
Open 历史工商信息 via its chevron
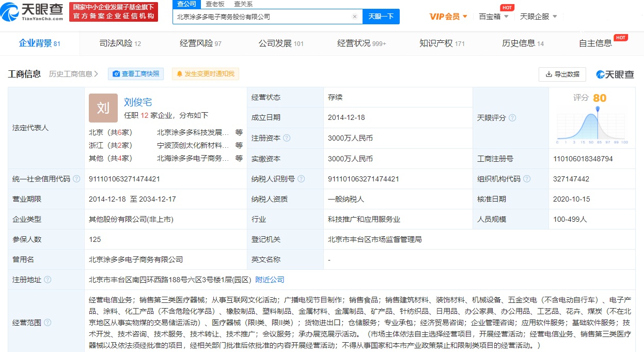coord(96,74)
